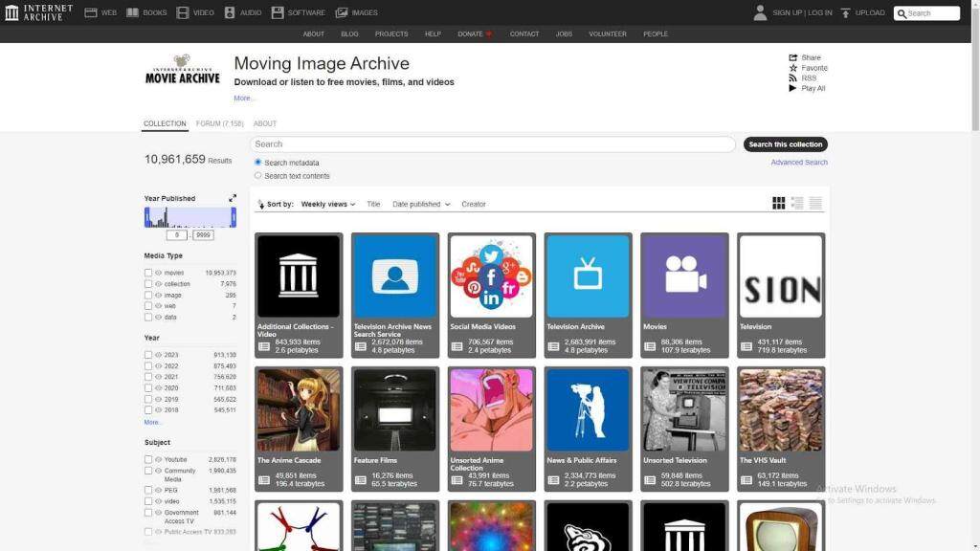Select the Collection tab
This screenshot has width=980, height=551.
[165, 123]
